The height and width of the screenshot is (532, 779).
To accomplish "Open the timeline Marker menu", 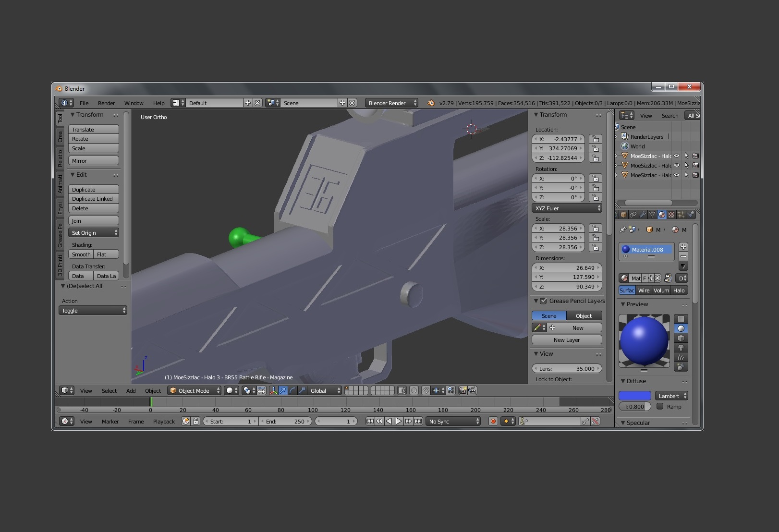I will [110, 422].
